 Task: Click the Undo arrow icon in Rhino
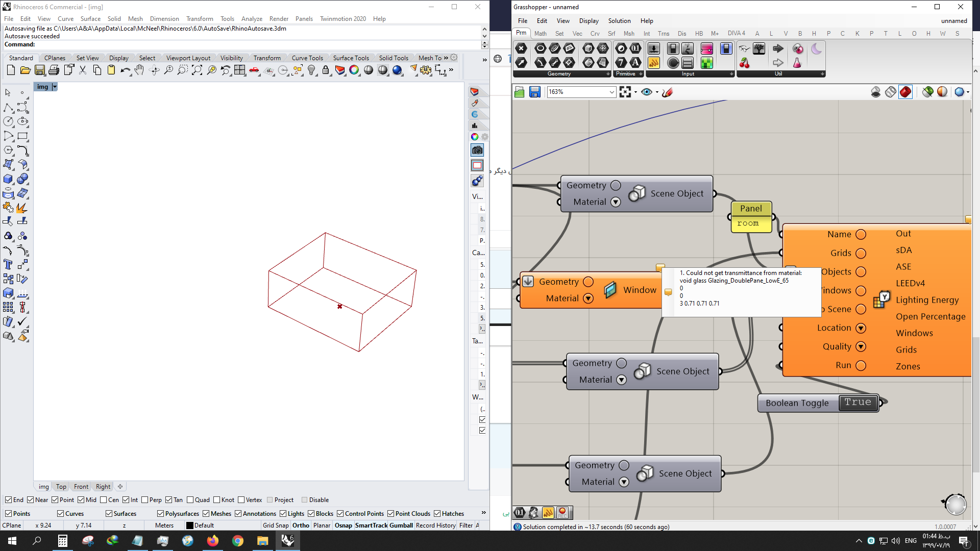[125, 70]
